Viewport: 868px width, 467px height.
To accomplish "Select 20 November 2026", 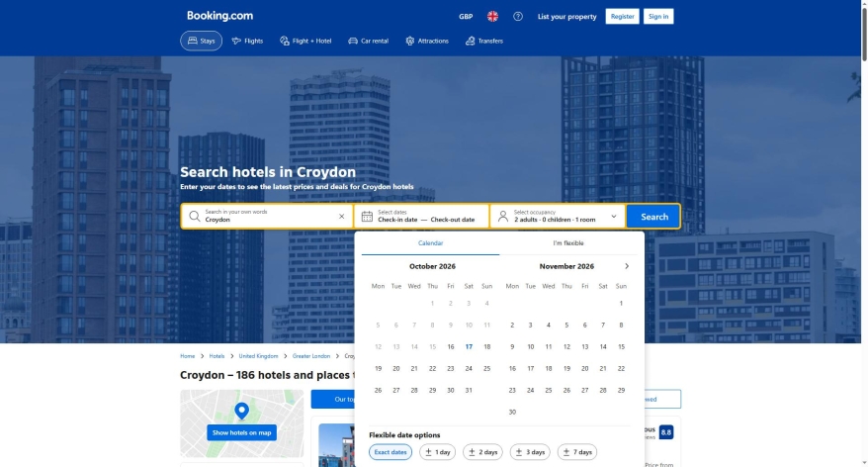I will pos(584,368).
